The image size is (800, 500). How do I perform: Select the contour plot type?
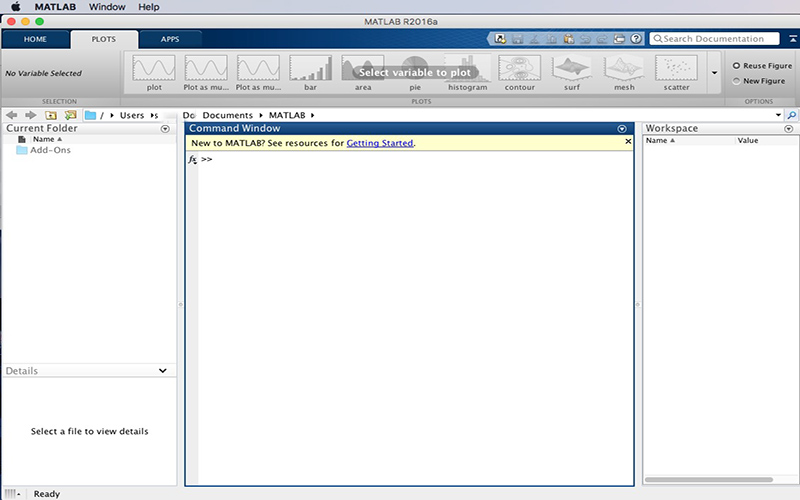519,73
